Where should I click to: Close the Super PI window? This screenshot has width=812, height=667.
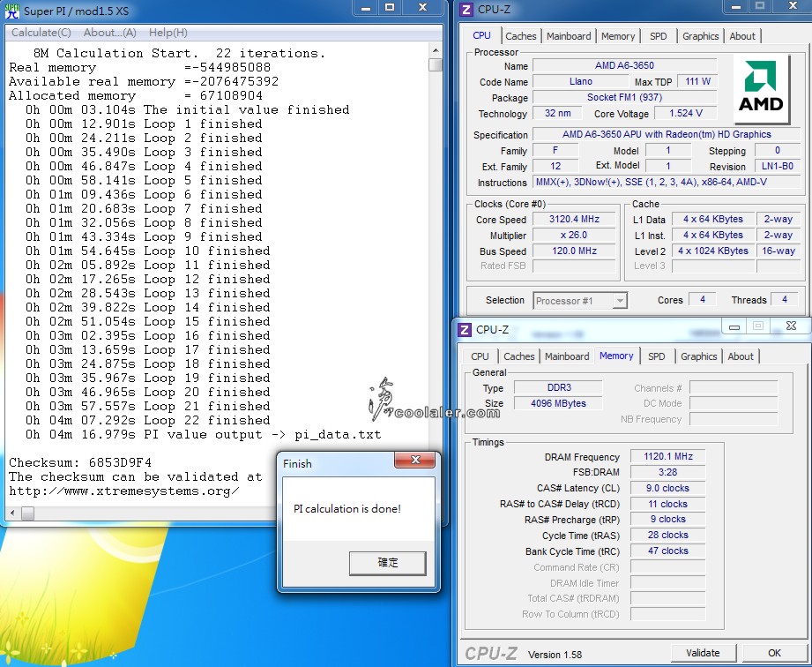[x=423, y=8]
